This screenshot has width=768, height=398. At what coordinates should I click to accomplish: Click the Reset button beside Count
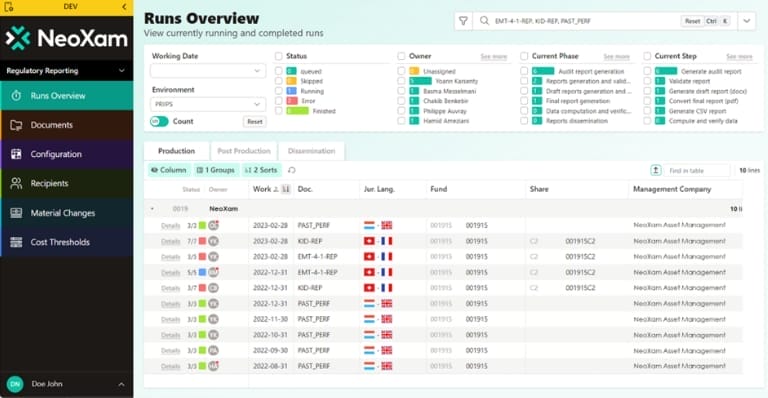pyautogui.click(x=255, y=121)
